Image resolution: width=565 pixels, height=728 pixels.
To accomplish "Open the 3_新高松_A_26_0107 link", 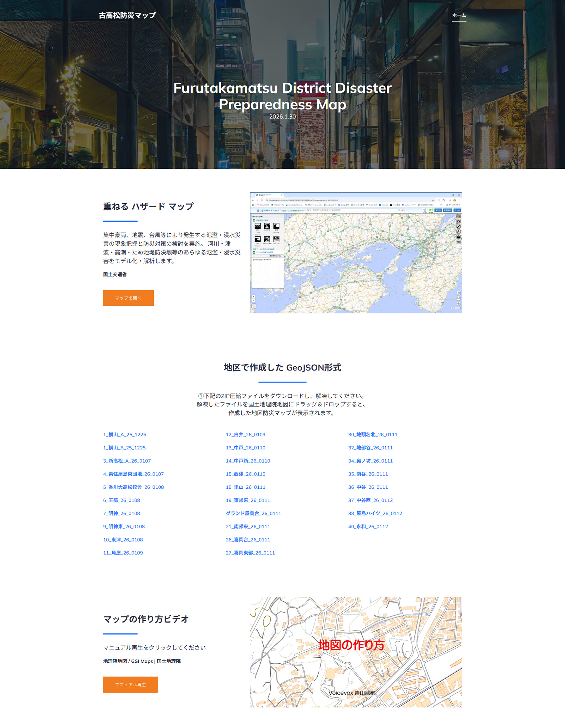I will 126,461.
